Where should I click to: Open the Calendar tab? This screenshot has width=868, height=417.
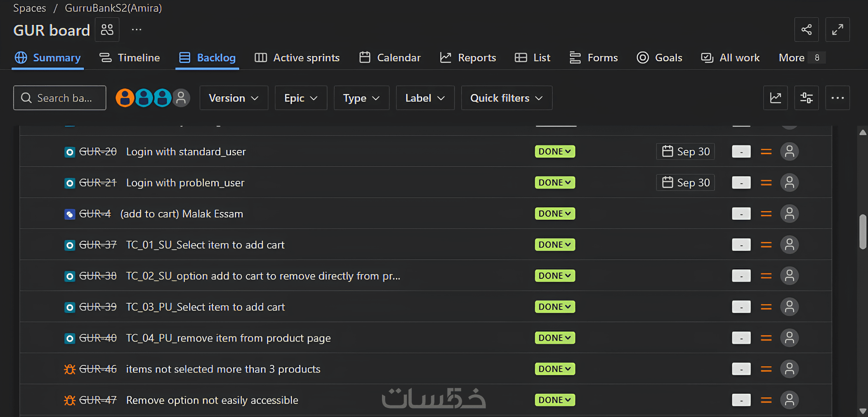pos(390,58)
